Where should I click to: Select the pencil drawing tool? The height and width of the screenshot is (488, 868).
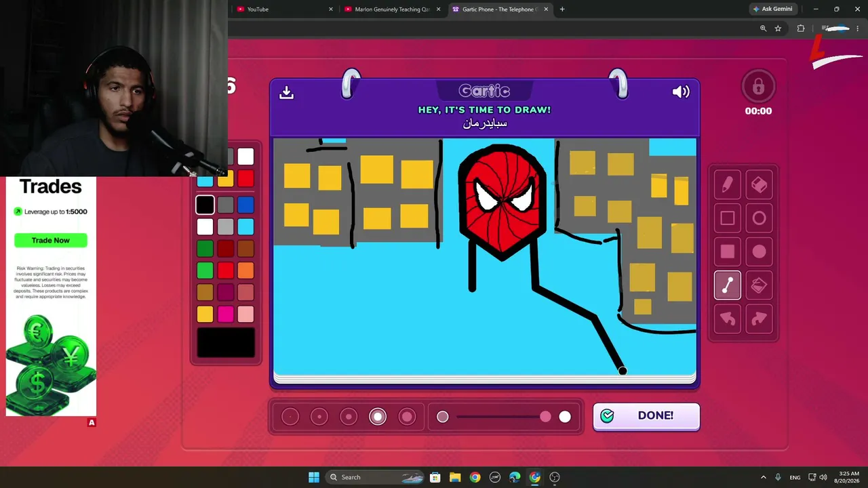point(727,184)
